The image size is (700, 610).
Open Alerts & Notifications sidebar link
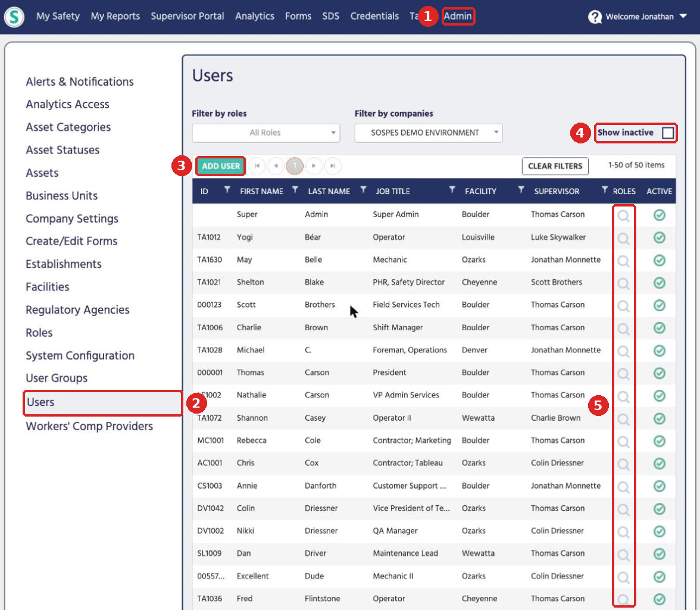[80, 82]
